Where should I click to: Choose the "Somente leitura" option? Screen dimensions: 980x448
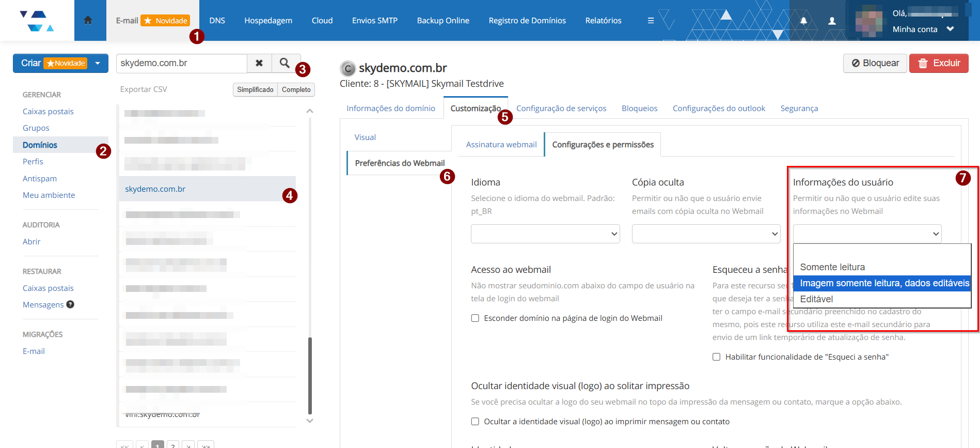(x=882, y=267)
